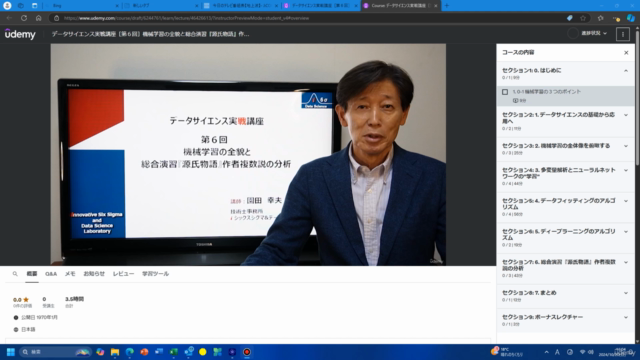The width and height of the screenshot is (640, 360).
Task: Switch to the 新しいタブ browser tab
Action: [x=160, y=6]
